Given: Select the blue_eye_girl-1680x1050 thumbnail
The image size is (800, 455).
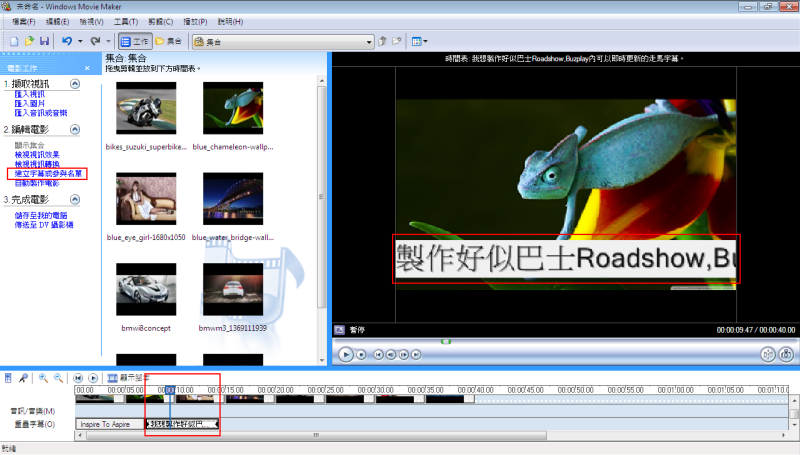Looking at the screenshot, I should [x=146, y=198].
